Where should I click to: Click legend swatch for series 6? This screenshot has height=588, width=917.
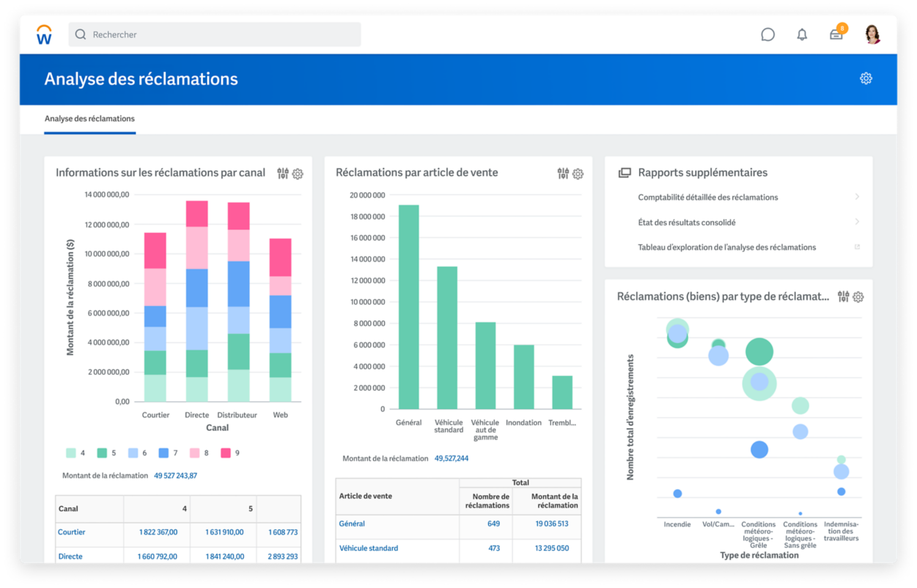click(x=133, y=453)
